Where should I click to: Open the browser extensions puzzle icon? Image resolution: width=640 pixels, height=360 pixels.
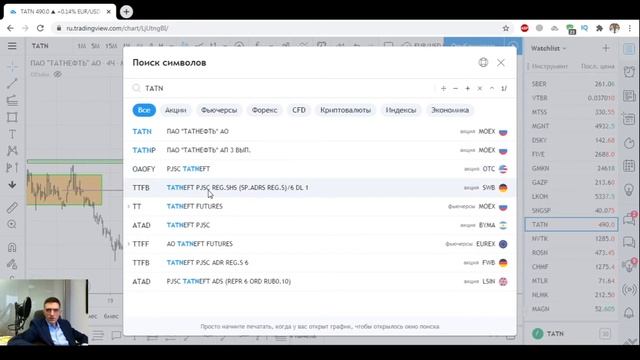(x=599, y=28)
